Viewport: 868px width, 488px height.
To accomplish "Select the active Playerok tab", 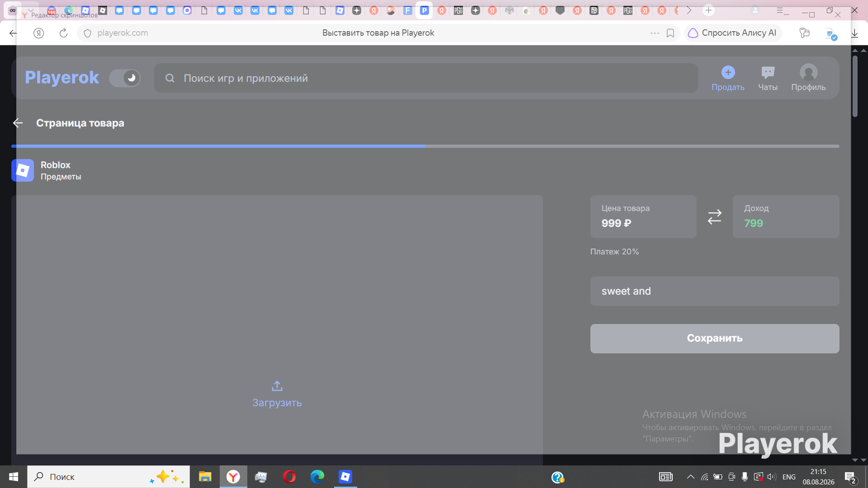I will tap(424, 10).
